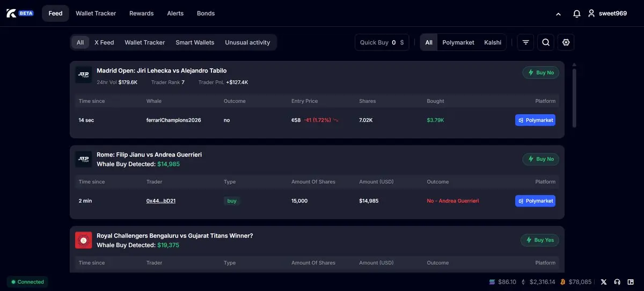The width and height of the screenshot is (644, 291).
Task: Open the Bonds tab
Action: click(x=206, y=13)
